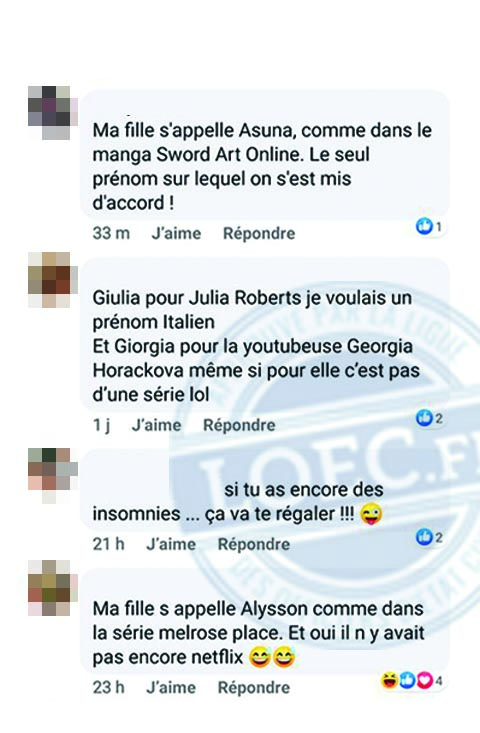Open the 23 h timestamp on Alysson comment
Image resolution: width=480 pixels, height=733 pixels.
[108, 687]
